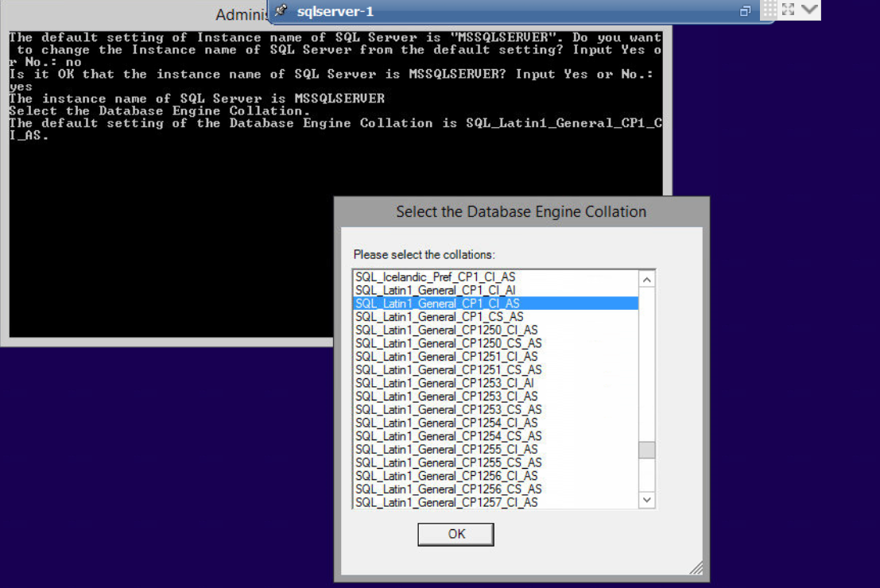Viewport: 880px width, 588px height.
Task: Click the 'Select the Database Engine Collation' title bar
Action: [x=521, y=212]
